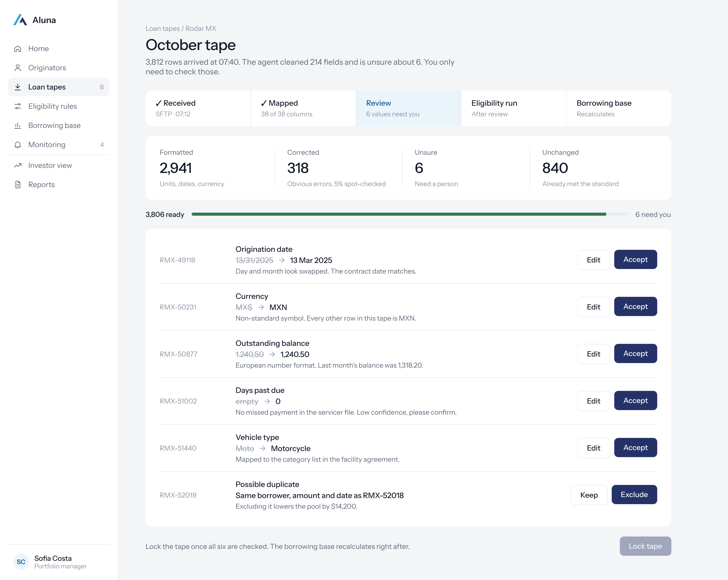Select the Mapped step tab
The image size is (728, 580).
click(x=303, y=108)
